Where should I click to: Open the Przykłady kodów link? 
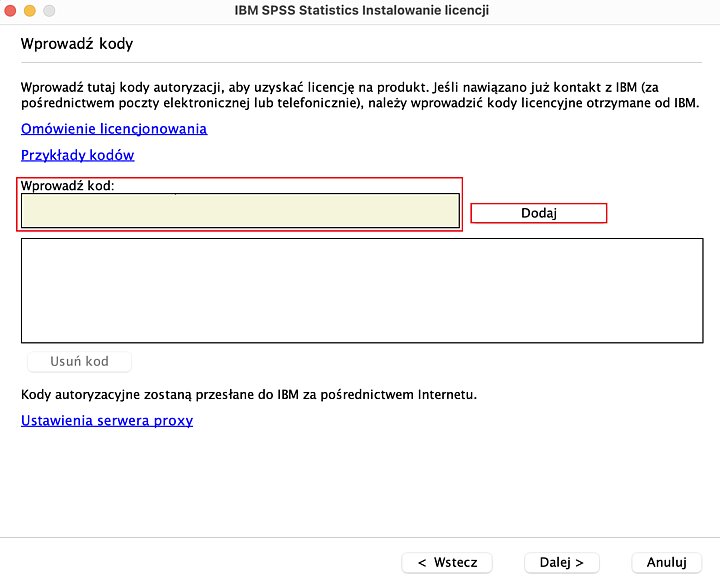pos(78,155)
